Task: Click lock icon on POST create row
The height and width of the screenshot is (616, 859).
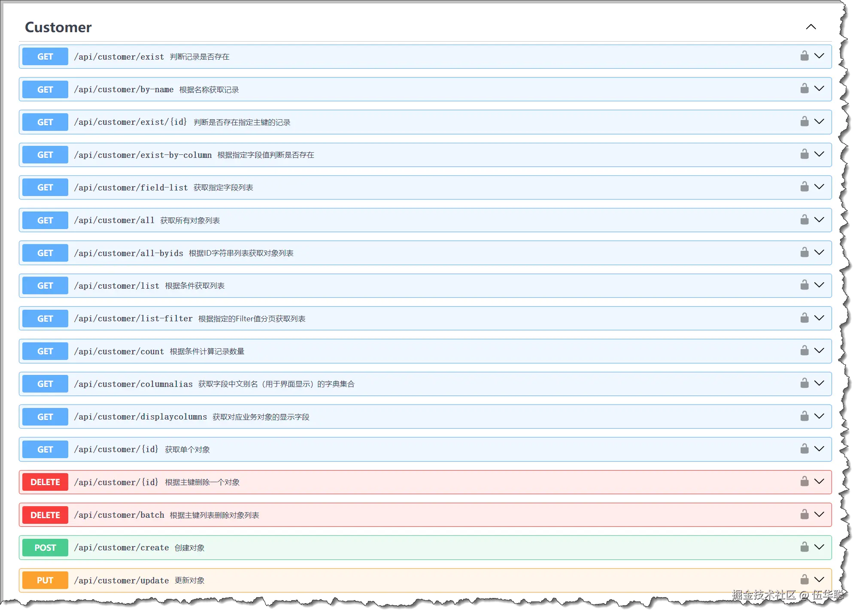Action: click(x=804, y=547)
